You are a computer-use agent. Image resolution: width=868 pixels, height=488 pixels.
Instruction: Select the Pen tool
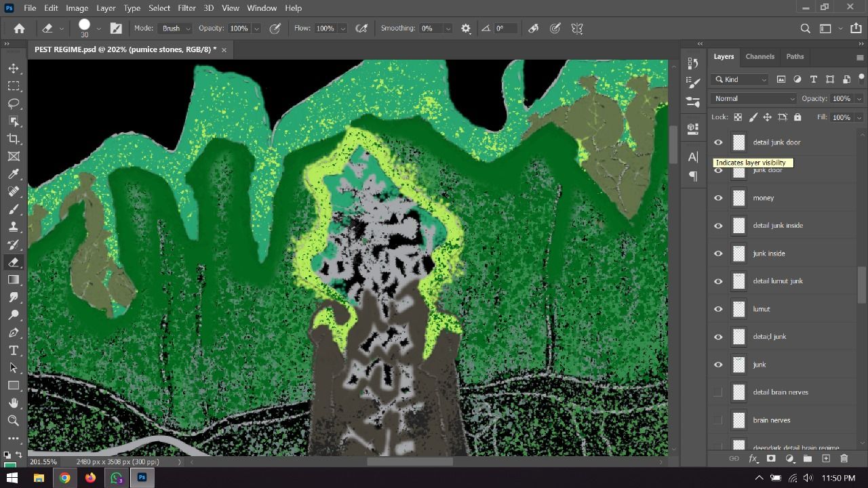click(14, 333)
